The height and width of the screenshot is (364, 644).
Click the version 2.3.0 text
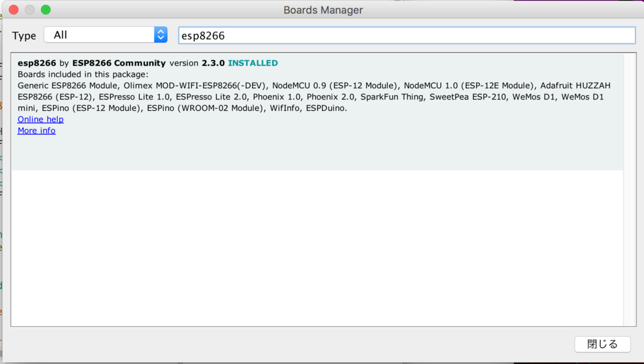(197, 63)
